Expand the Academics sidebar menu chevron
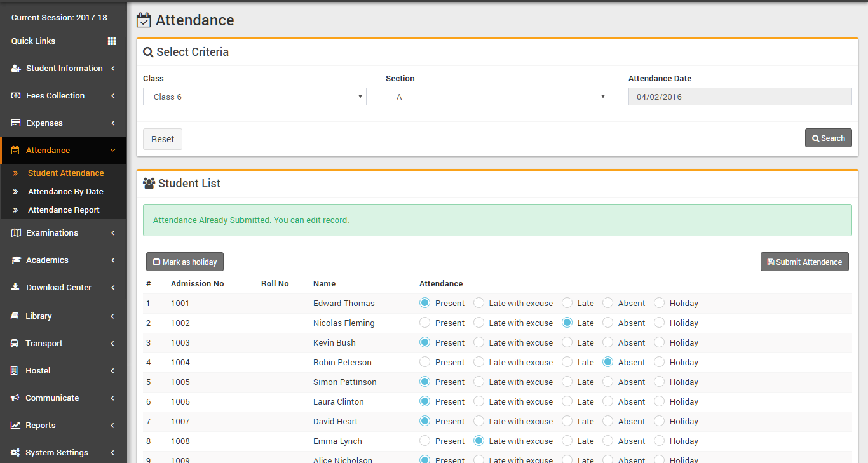The height and width of the screenshot is (463, 868). (112, 260)
